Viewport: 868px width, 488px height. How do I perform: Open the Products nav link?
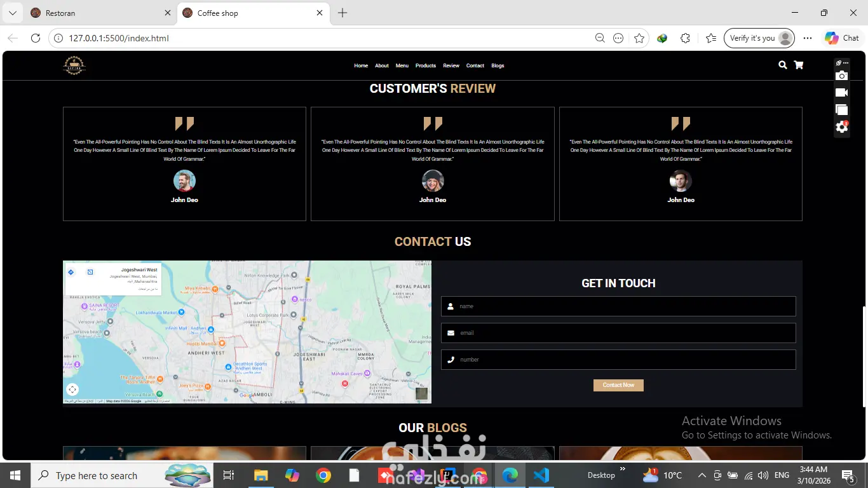[426, 65]
